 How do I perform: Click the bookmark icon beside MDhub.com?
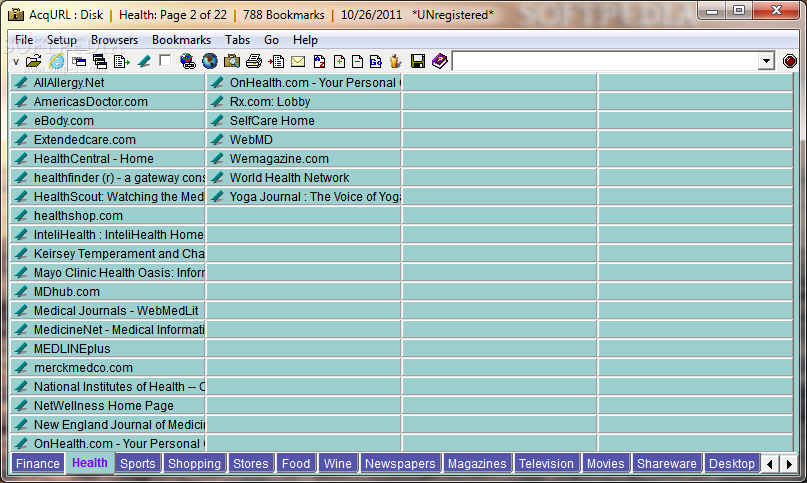[21, 291]
